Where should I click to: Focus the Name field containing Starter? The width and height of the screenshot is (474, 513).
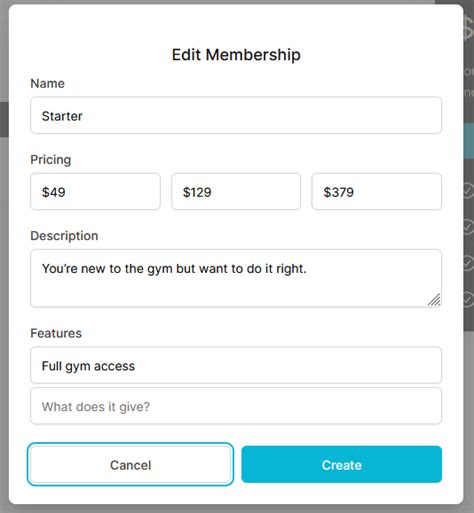coord(236,115)
